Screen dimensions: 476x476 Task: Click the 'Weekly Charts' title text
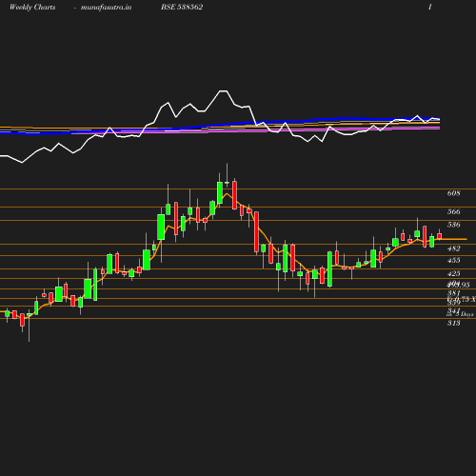pyautogui.click(x=32, y=8)
